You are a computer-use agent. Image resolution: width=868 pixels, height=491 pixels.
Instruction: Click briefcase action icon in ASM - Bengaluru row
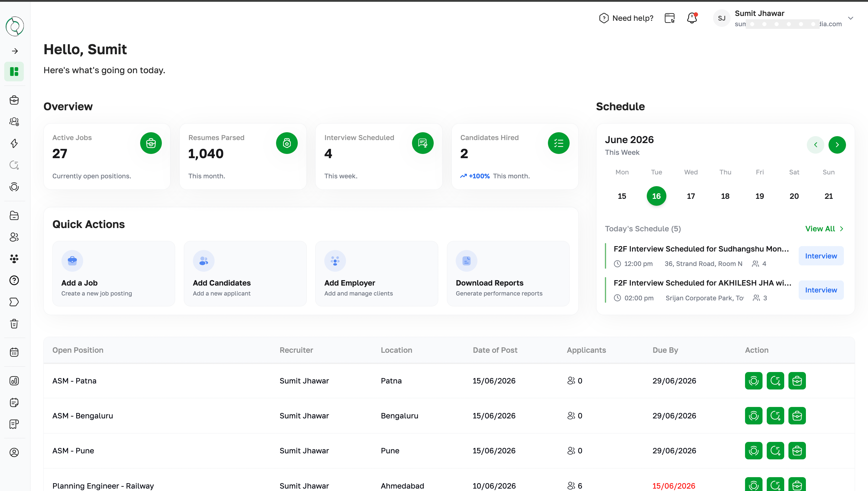[x=797, y=416]
